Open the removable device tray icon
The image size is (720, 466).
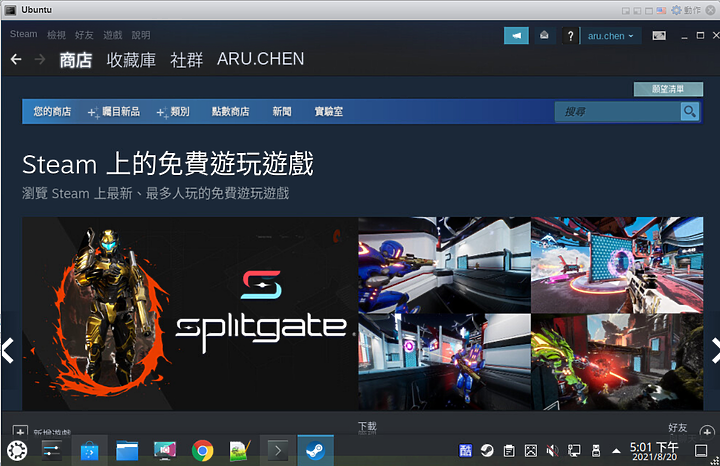pos(596,451)
